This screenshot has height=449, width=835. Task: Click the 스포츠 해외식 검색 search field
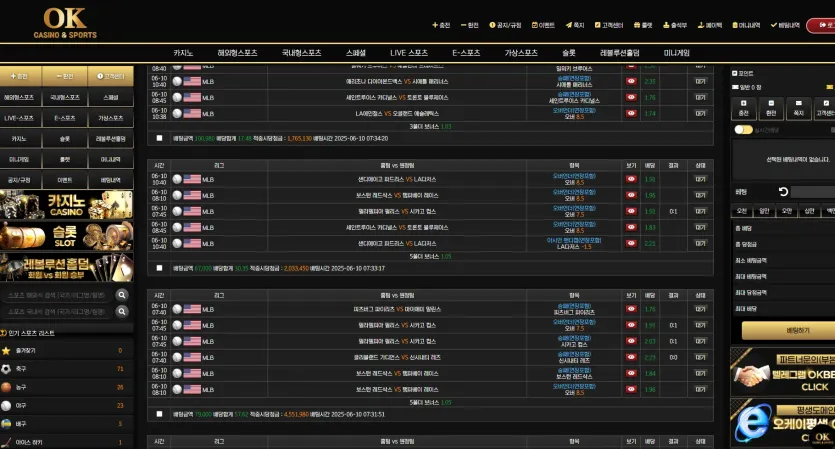[58, 295]
